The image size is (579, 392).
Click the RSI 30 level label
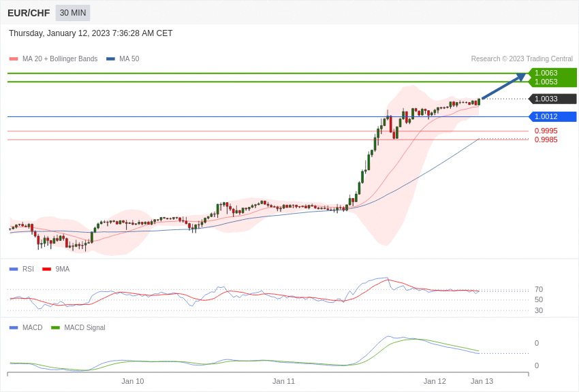click(539, 310)
